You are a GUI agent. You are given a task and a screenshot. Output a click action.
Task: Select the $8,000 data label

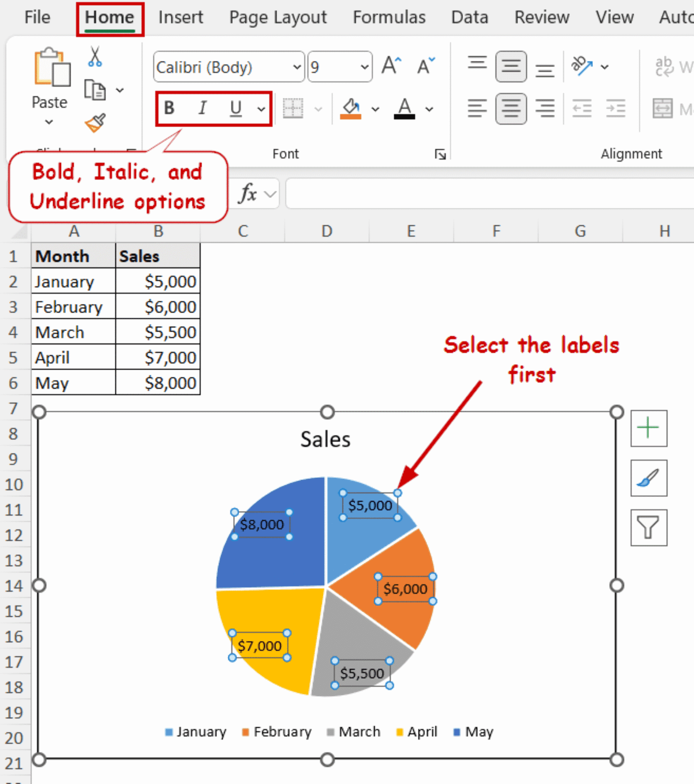coord(262,524)
